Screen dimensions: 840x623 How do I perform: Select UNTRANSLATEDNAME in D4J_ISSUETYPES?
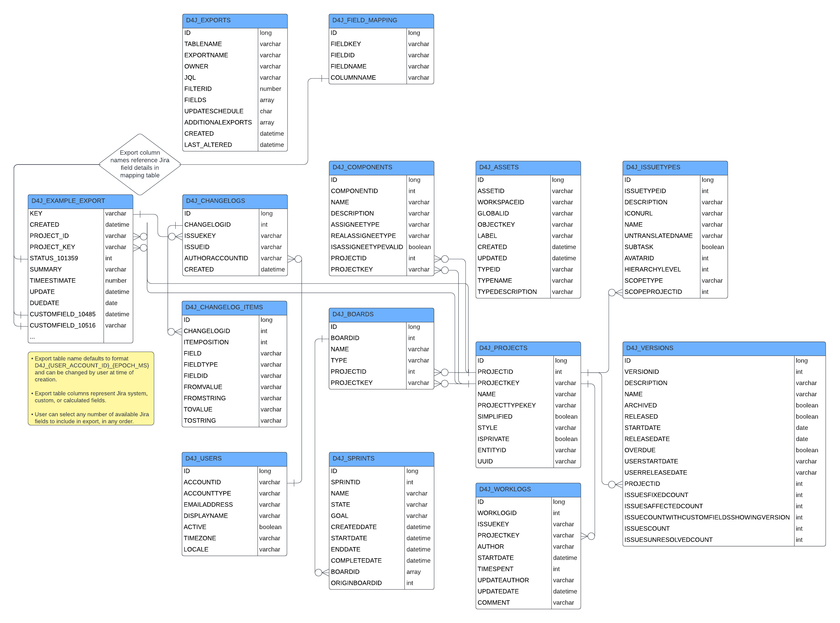point(675,236)
